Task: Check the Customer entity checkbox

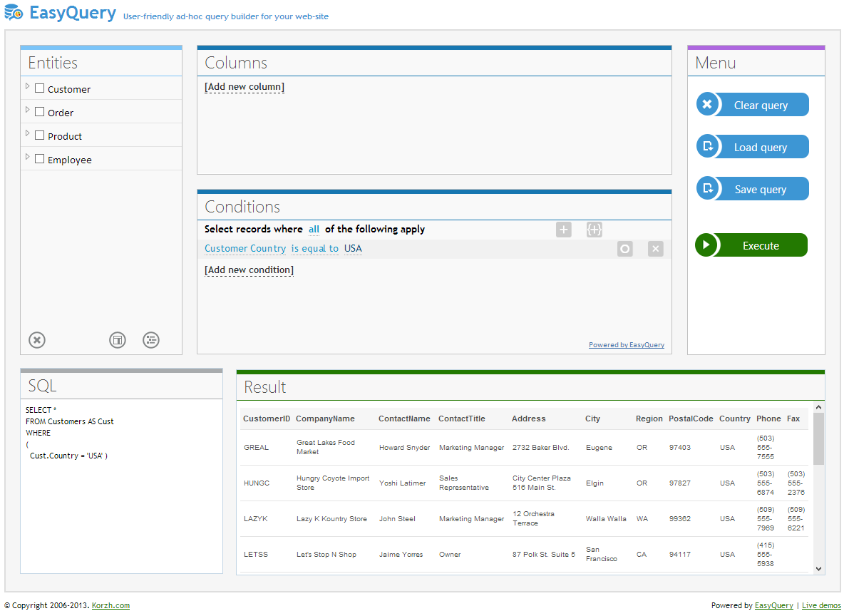Action: [x=40, y=89]
